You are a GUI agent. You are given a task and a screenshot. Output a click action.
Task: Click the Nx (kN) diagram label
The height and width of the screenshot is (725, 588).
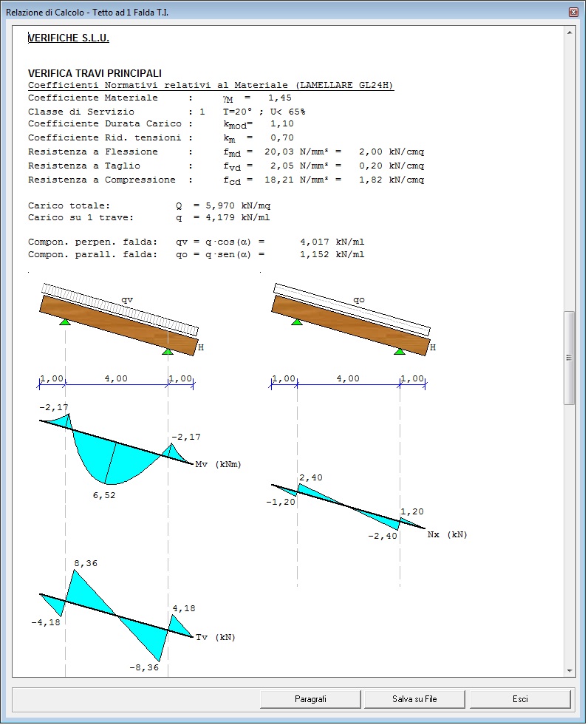pos(447,534)
